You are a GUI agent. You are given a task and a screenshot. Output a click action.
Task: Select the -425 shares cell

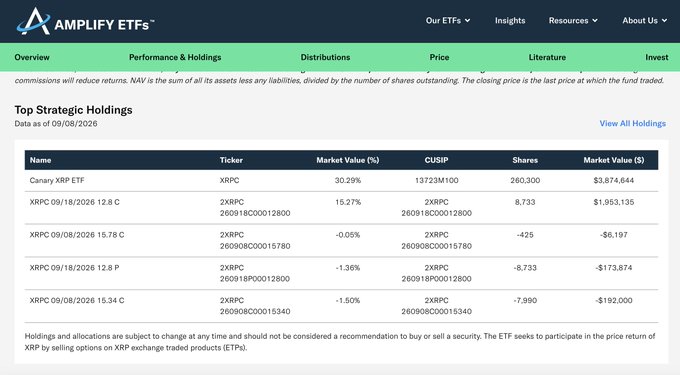point(525,235)
